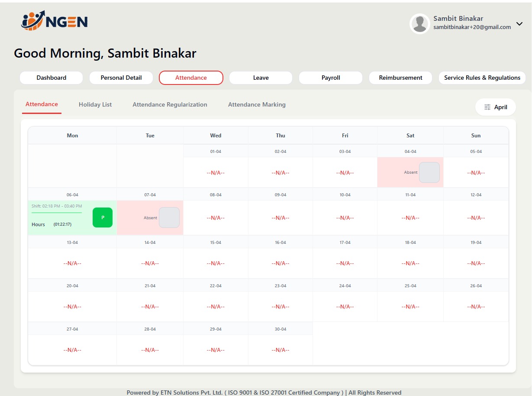Viewport: 532px width, 396px height.
Task: Click gray status box on 07-04 Absent
Action: coord(169,217)
